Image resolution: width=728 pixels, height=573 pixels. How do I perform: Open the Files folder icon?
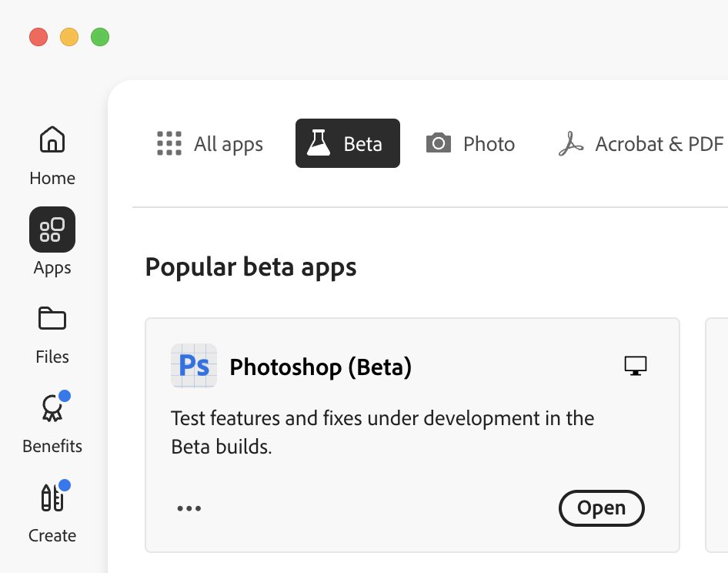click(52, 318)
